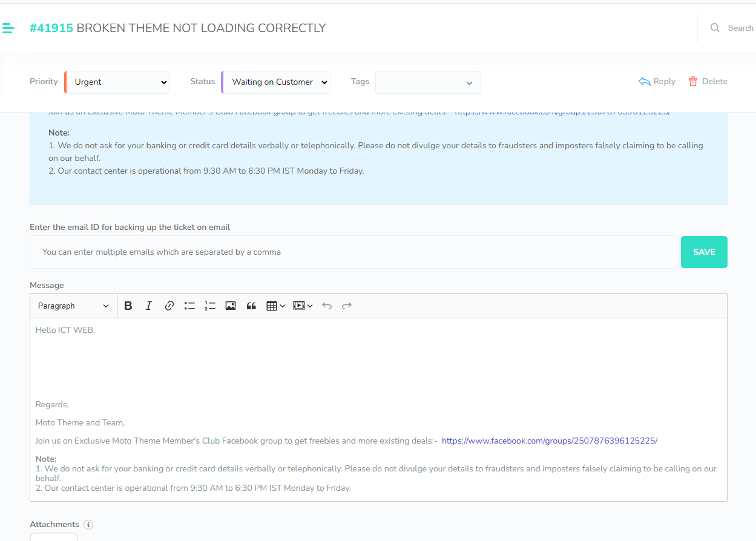Click the 'Tags' label
The image size is (756, 541).
point(360,81)
